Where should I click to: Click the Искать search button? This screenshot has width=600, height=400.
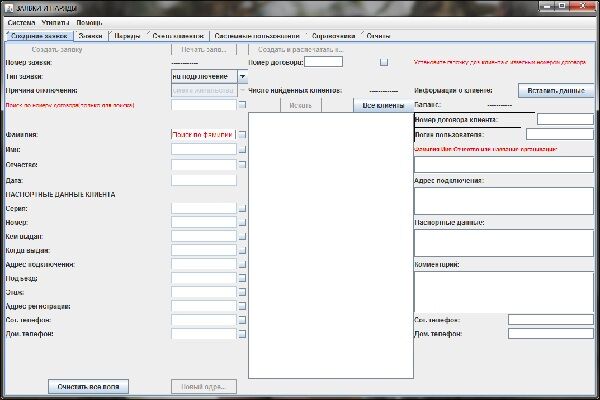tap(301, 105)
